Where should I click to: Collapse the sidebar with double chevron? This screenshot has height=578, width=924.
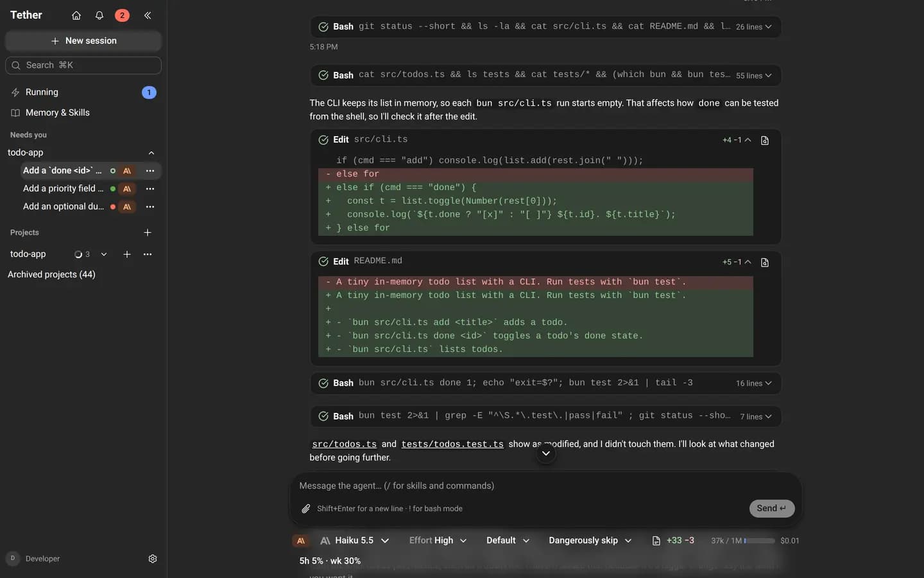[148, 15]
